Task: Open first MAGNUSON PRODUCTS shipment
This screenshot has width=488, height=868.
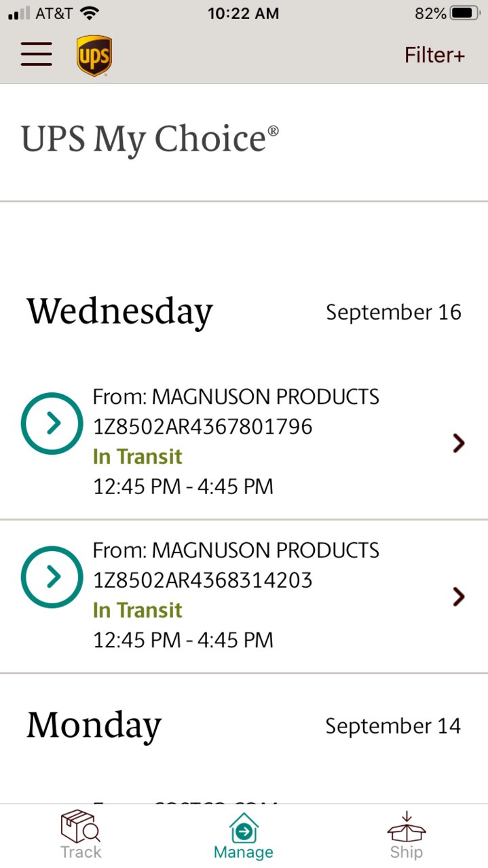Action: (x=244, y=442)
